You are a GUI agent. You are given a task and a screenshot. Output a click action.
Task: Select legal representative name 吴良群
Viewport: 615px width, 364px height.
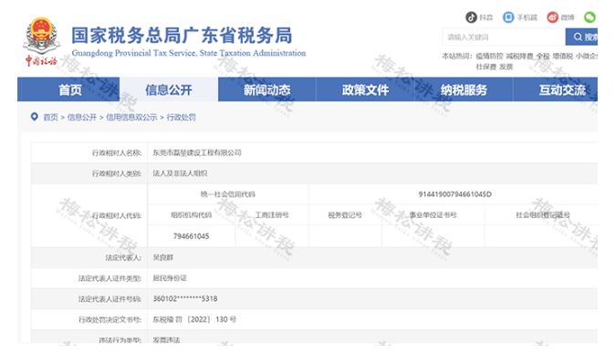[x=162, y=257]
